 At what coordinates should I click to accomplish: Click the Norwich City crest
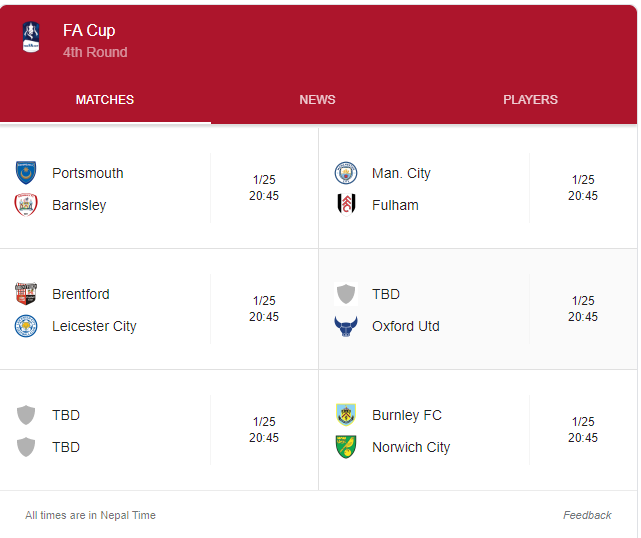(346, 447)
